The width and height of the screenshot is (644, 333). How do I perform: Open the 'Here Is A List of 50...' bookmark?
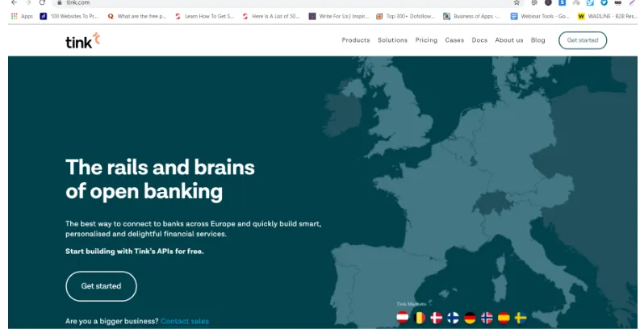[x=271, y=16]
